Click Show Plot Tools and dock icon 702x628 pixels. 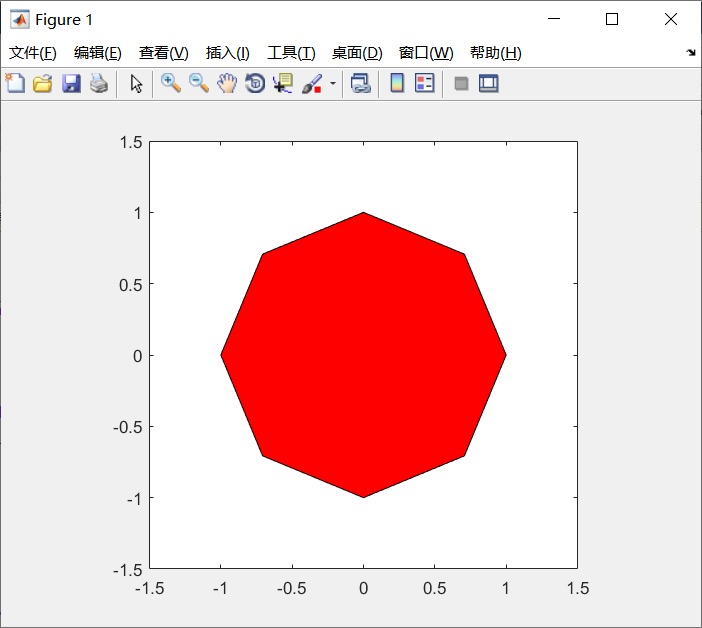pyautogui.click(x=488, y=83)
